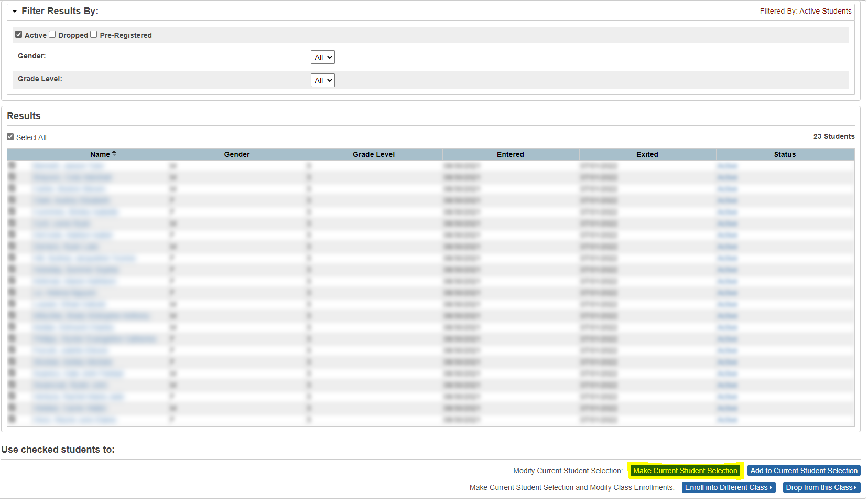Click the Status column header
868x501 pixels.
[785, 154]
